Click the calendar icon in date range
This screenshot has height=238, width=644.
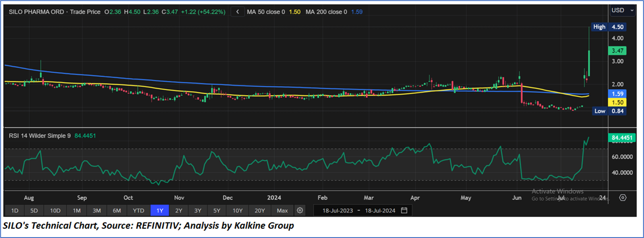[x=404, y=211]
